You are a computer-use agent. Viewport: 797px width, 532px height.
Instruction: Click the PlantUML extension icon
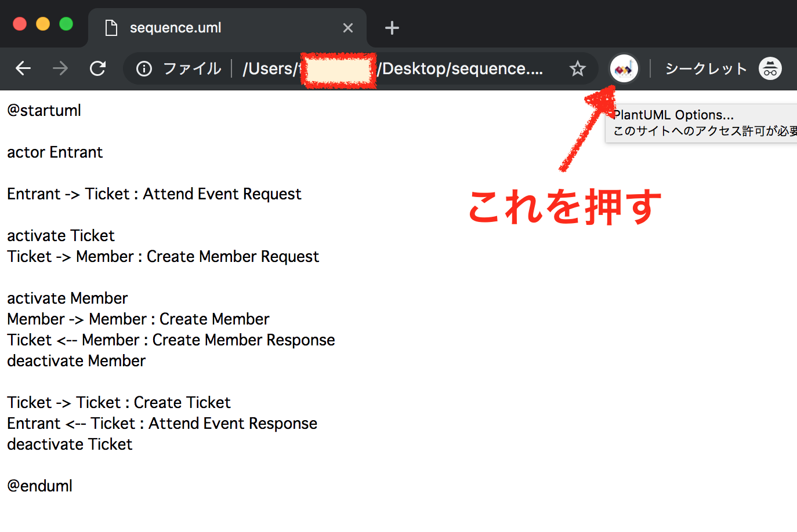click(x=624, y=68)
